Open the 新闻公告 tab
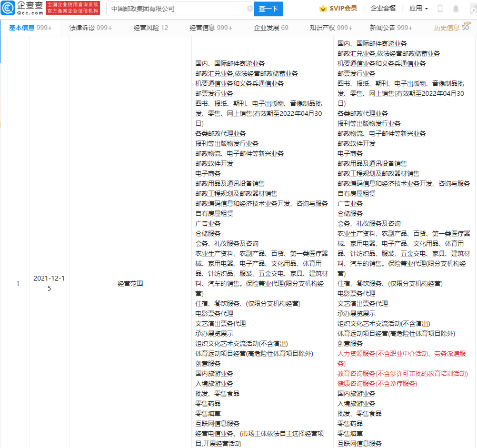The width and height of the screenshot is (477, 448). coord(391,28)
